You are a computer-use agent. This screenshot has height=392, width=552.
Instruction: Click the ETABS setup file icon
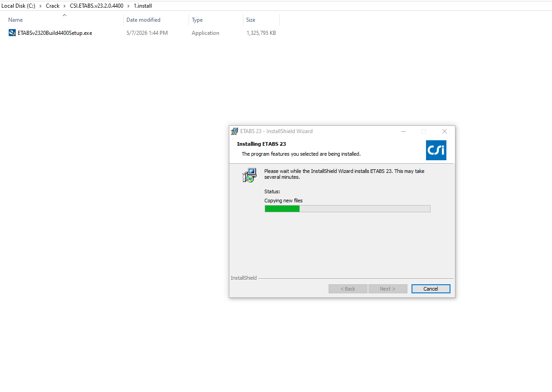pyautogui.click(x=12, y=33)
